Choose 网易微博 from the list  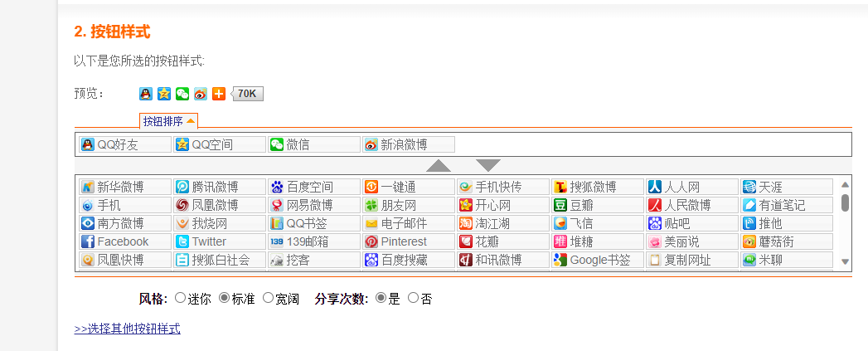pyautogui.click(x=314, y=205)
